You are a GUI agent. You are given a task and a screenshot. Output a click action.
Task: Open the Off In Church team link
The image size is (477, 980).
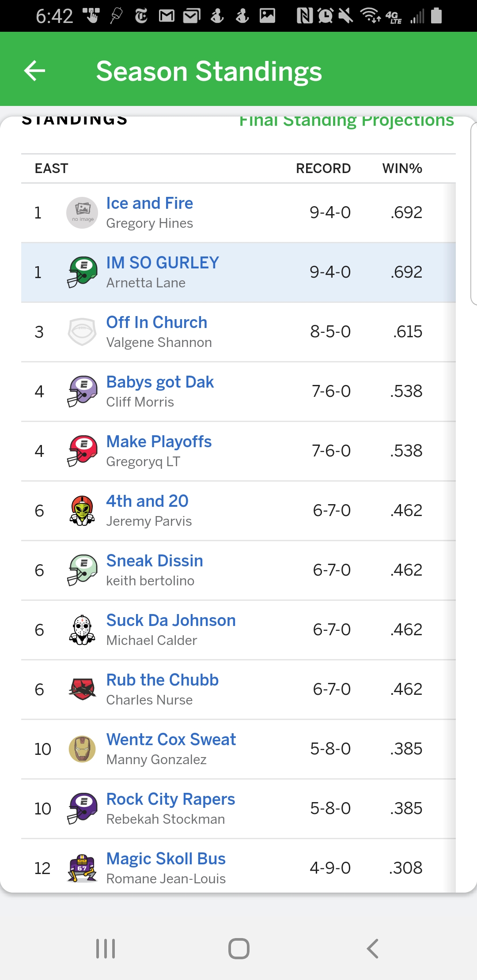tap(156, 323)
